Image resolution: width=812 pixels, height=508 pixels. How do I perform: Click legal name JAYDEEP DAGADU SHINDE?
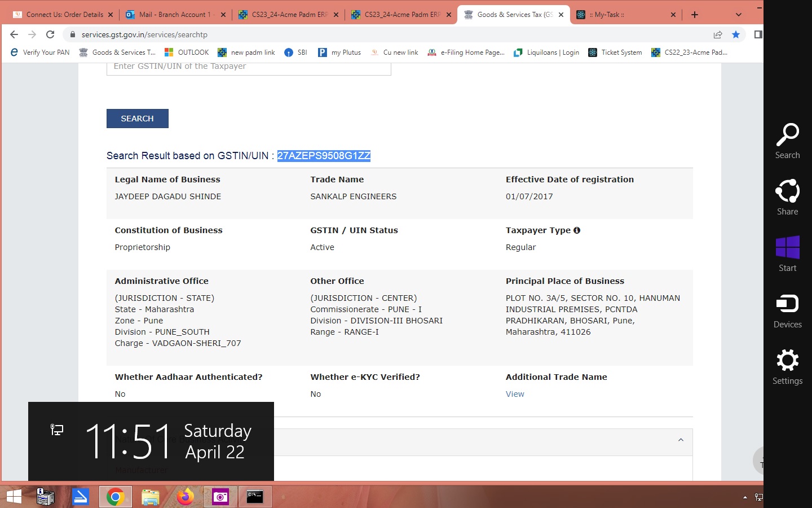(168, 196)
